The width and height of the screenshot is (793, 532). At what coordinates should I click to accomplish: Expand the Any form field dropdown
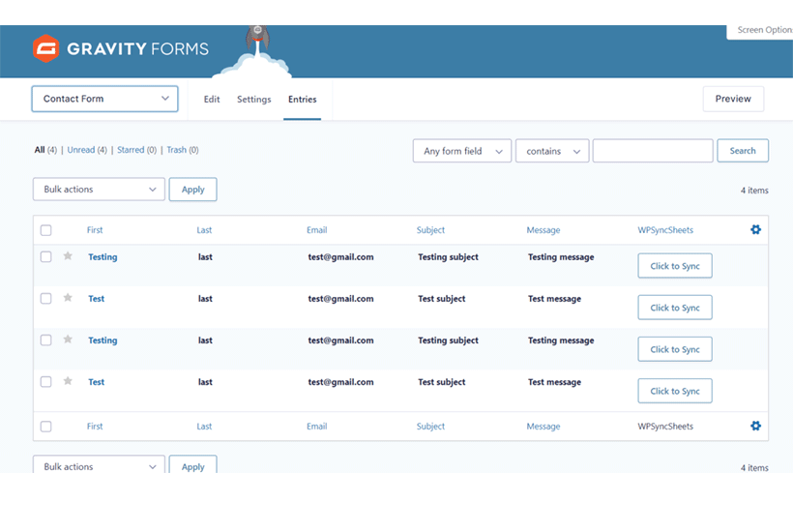pyautogui.click(x=462, y=151)
